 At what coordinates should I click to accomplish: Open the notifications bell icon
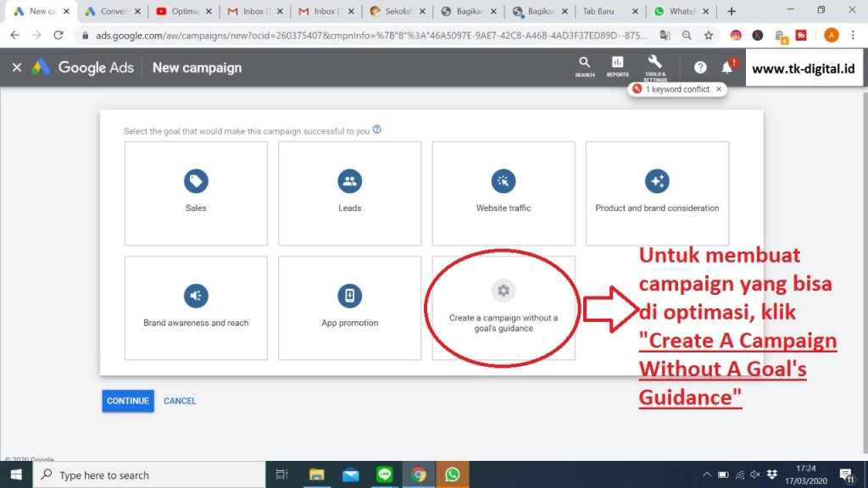[726, 68]
